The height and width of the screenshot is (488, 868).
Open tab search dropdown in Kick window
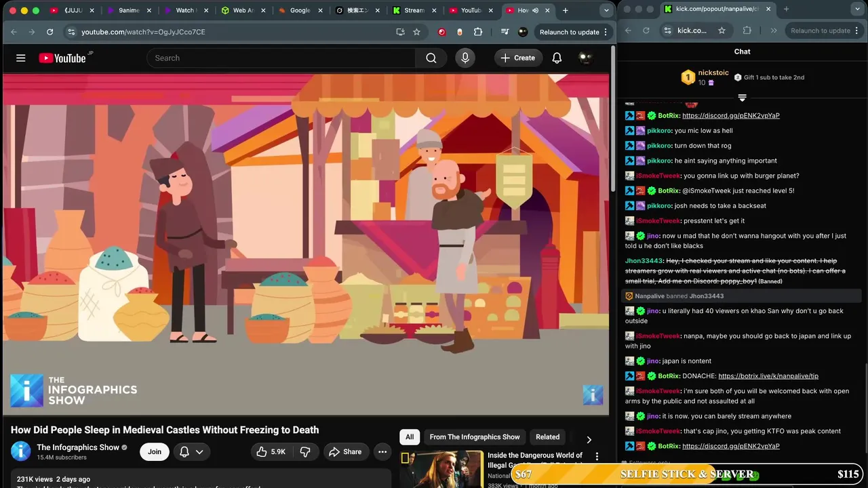click(x=859, y=9)
